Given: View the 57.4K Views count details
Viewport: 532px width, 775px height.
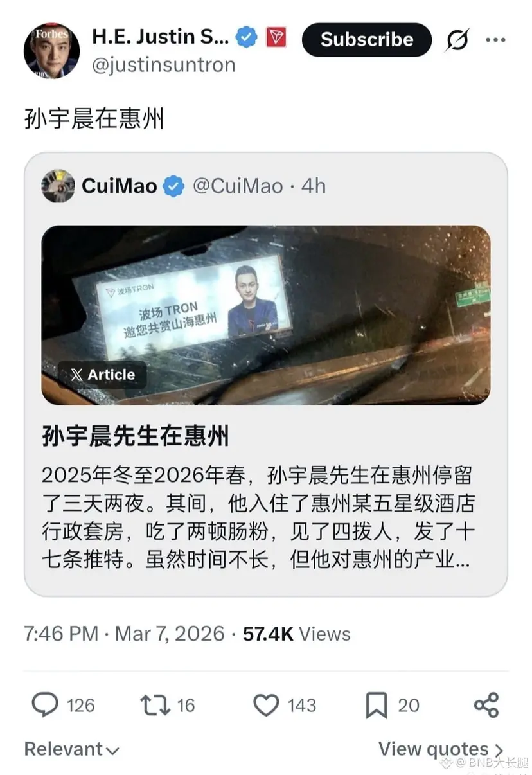Looking at the screenshot, I should (296, 634).
